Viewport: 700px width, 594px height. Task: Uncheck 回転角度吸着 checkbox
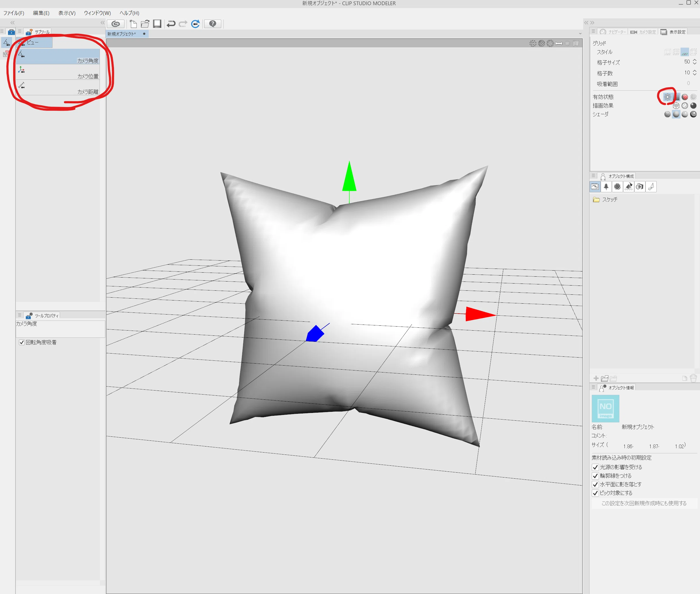(22, 342)
